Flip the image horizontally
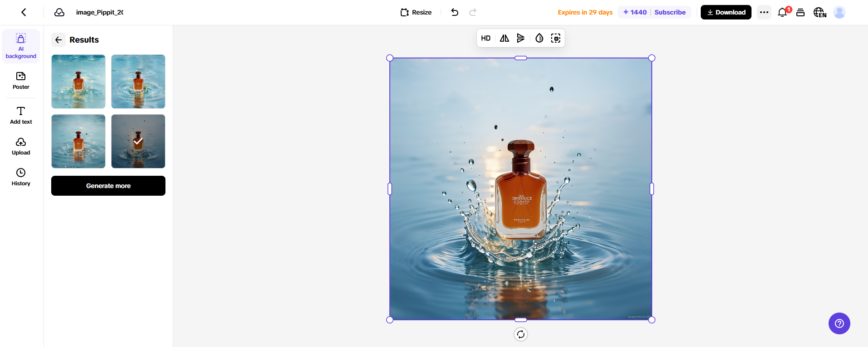The image size is (868, 347). click(x=504, y=38)
